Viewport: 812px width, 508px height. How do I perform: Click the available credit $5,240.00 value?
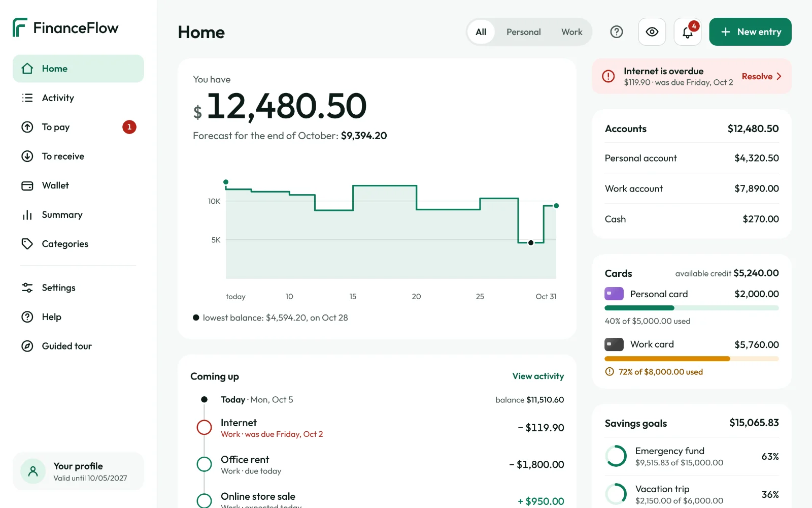click(756, 273)
